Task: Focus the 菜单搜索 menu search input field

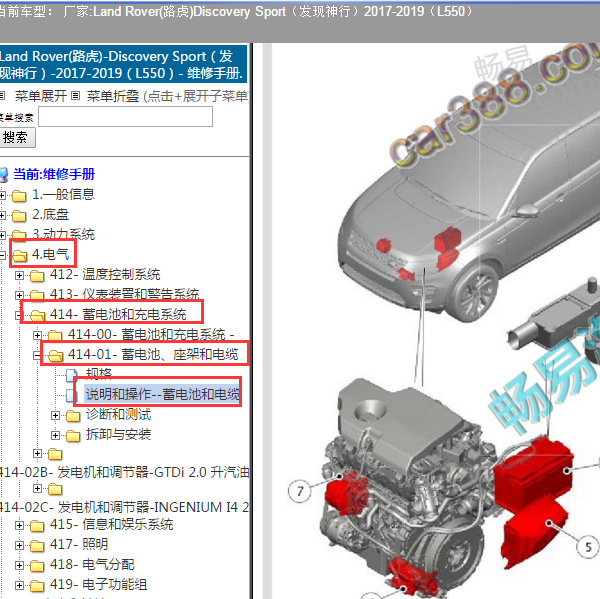Action: [125, 116]
